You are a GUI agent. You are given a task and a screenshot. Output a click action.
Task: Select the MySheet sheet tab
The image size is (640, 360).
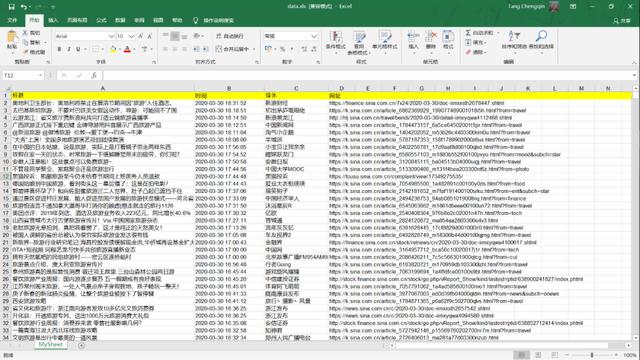point(51,345)
